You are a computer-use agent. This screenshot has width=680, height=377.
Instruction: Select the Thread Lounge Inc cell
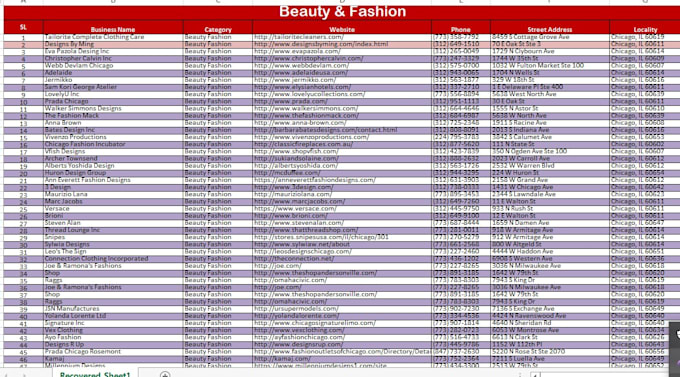pos(113,230)
